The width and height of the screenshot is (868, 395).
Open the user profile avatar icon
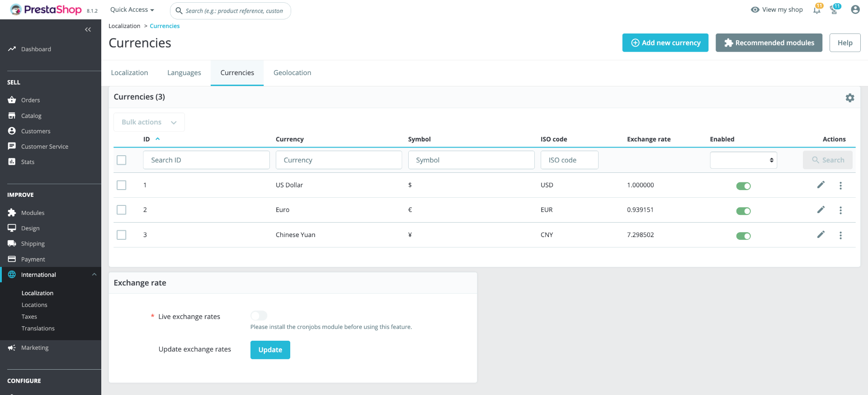click(855, 10)
